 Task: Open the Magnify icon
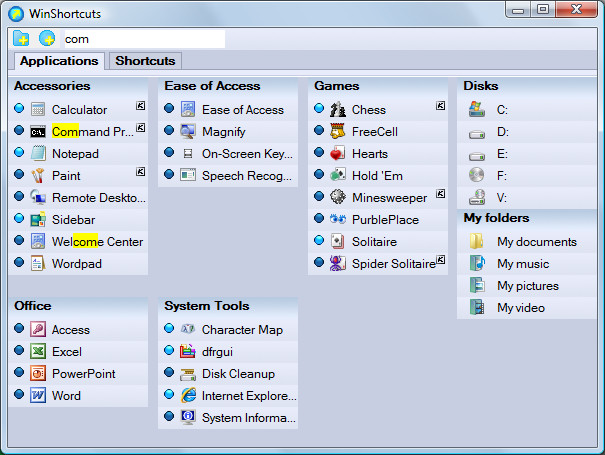(x=188, y=131)
